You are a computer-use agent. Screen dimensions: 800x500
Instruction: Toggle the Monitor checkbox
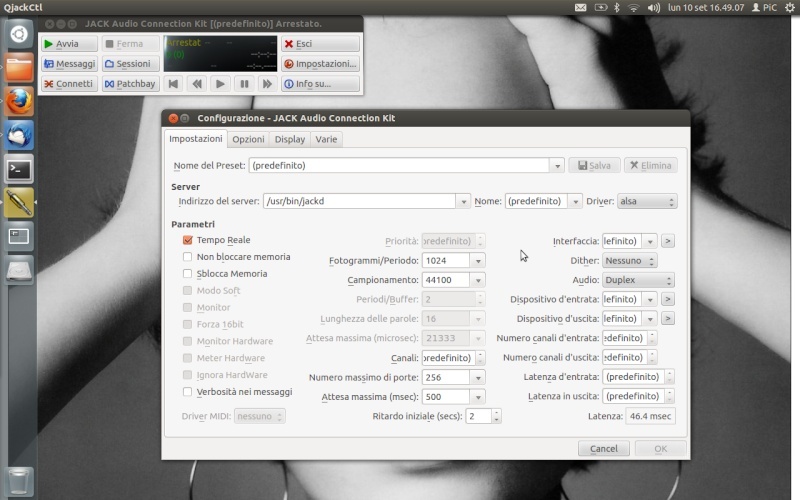point(188,307)
